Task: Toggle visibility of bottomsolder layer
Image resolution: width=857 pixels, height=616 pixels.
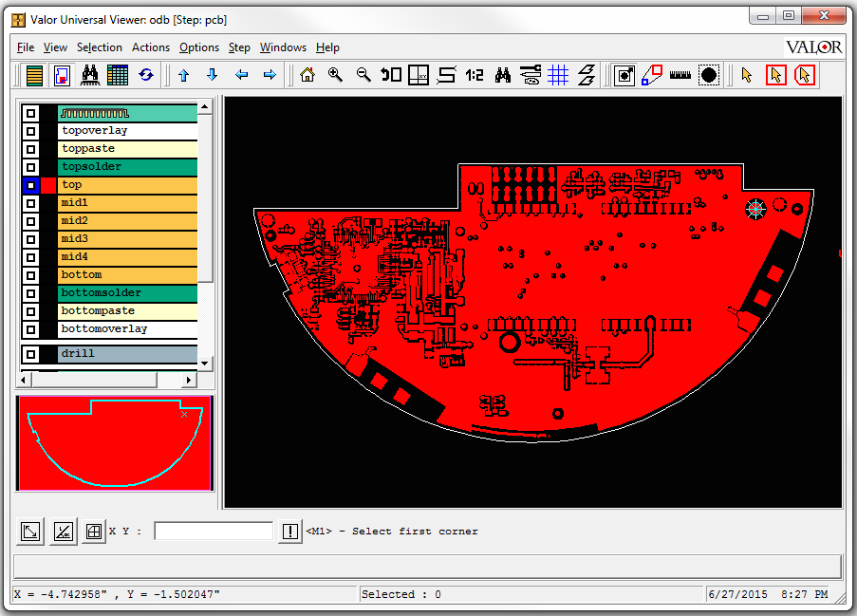Action: (x=30, y=293)
